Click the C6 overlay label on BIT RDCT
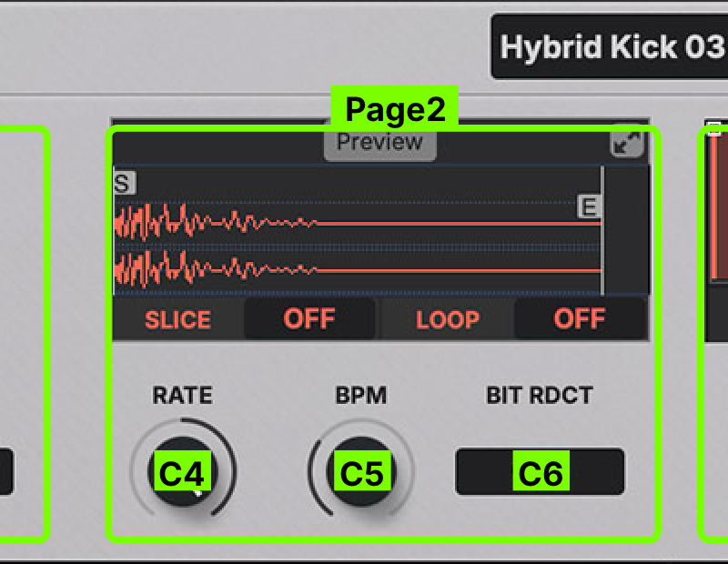The height and width of the screenshot is (564, 728). click(541, 473)
